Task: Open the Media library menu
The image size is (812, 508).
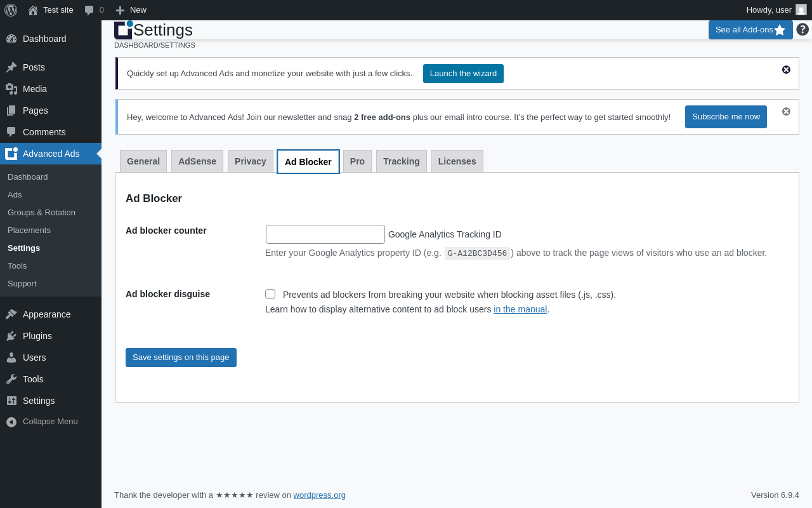Action: (35, 89)
